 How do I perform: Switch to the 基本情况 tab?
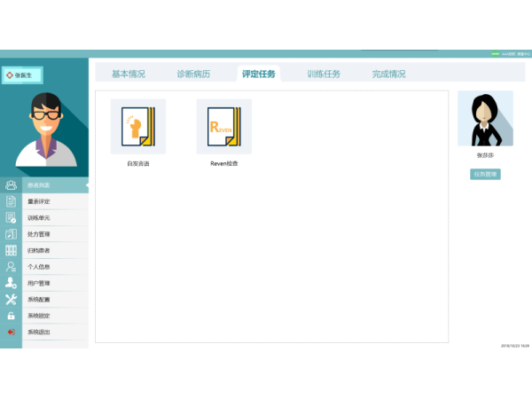tap(129, 74)
